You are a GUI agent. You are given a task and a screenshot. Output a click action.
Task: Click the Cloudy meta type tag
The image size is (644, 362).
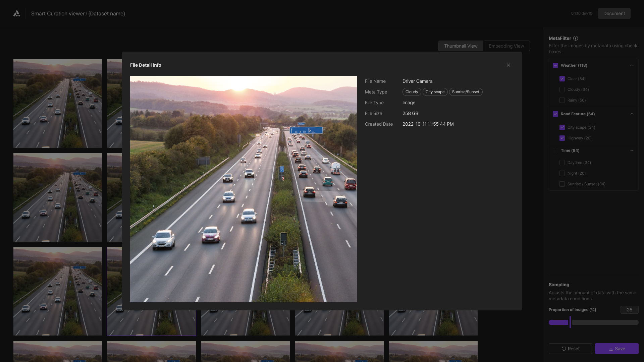pos(412,92)
